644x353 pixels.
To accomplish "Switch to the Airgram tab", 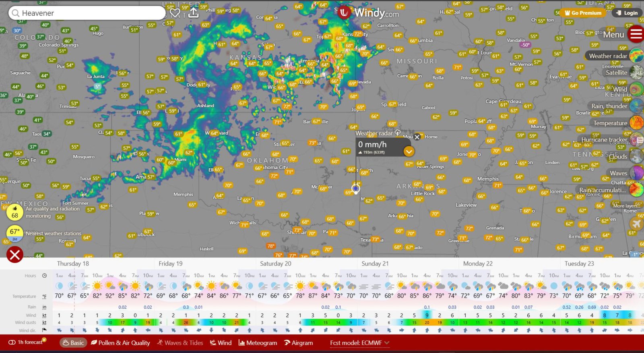I will (298, 343).
